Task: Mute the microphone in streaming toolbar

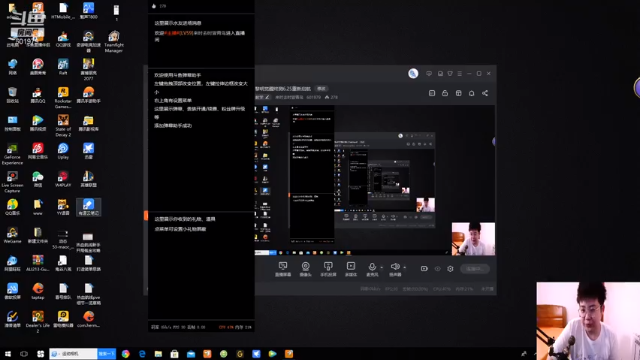Action: click(x=372, y=269)
